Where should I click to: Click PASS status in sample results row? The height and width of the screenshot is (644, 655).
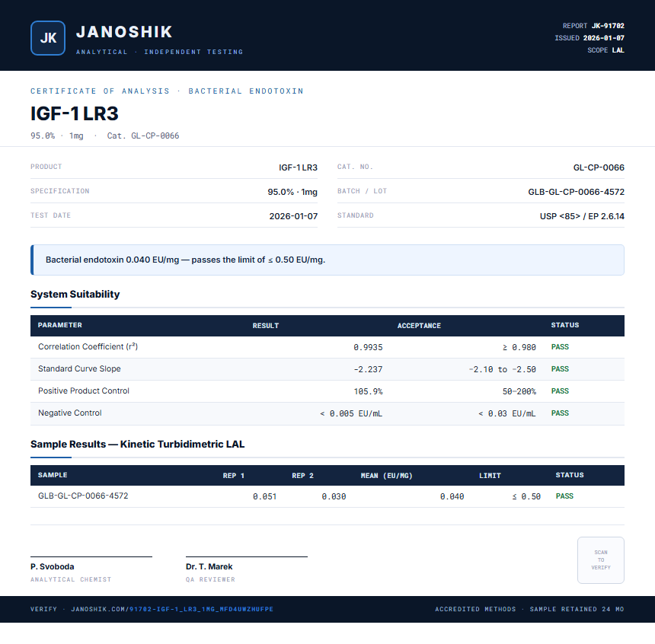tap(564, 496)
